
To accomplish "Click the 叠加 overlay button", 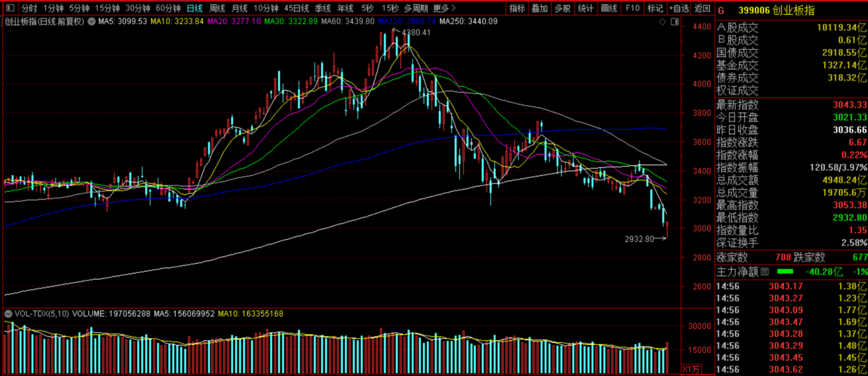I will click(x=540, y=9).
